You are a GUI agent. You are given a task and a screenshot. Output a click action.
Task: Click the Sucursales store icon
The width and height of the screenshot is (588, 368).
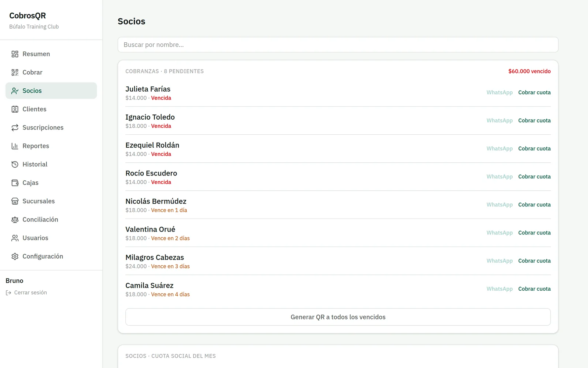point(15,201)
